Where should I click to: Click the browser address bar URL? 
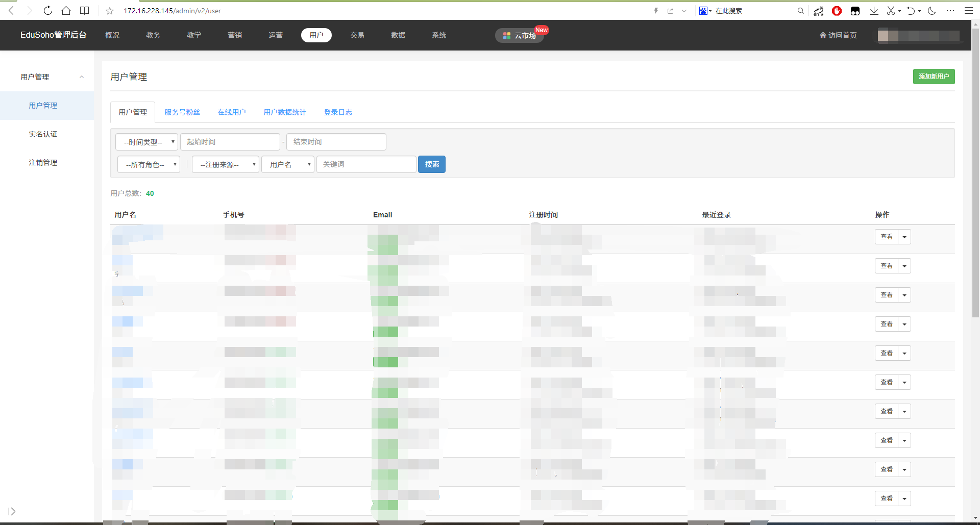click(172, 11)
